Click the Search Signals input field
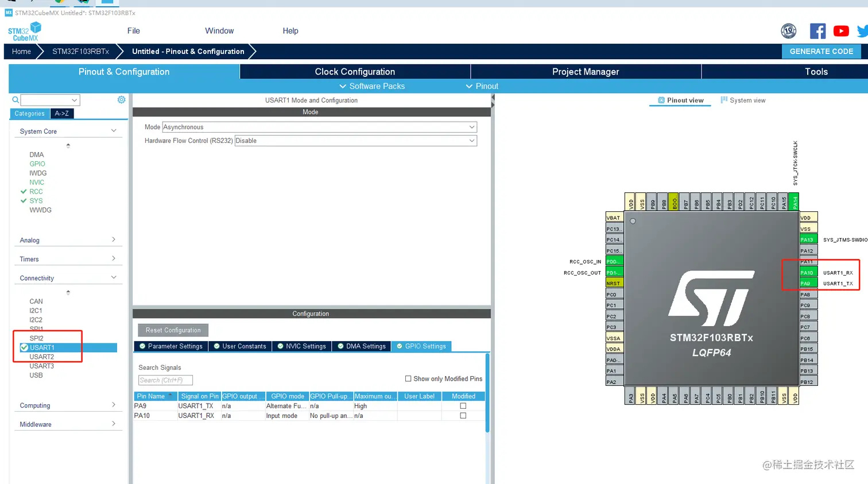The height and width of the screenshot is (484, 868). [x=165, y=380]
